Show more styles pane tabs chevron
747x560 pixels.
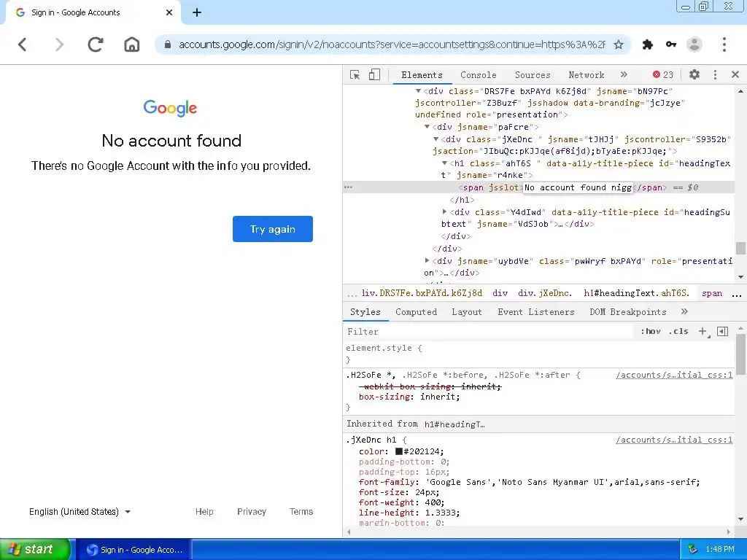click(x=684, y=312)
